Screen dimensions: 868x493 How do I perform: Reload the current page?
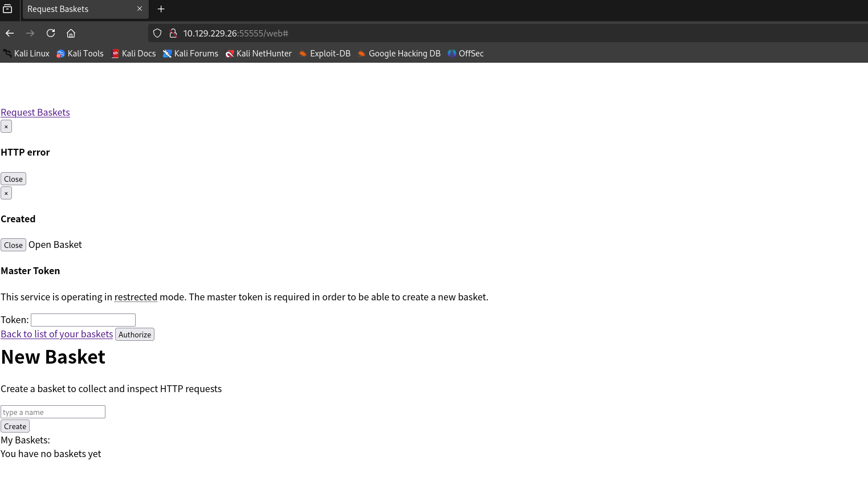point(51,33)
